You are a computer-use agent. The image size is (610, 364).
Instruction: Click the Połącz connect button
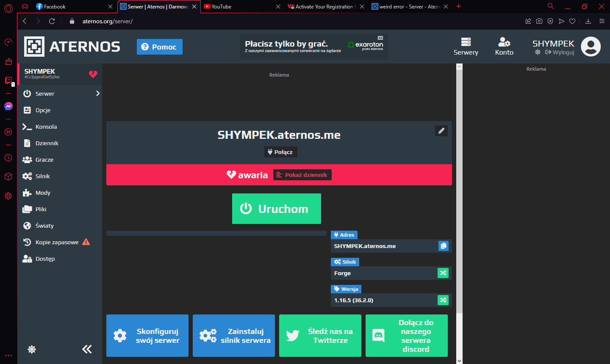[x=280, y=152]
